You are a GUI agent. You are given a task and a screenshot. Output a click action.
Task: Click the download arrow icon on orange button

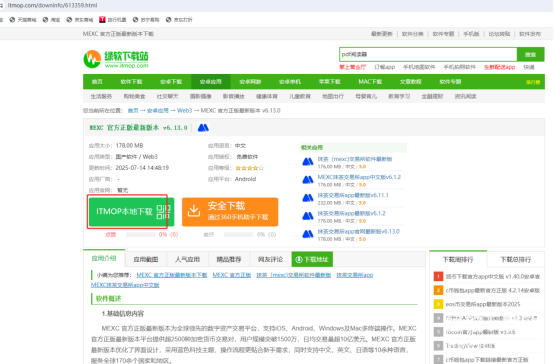pyautogui.click(x=194, y=211)
